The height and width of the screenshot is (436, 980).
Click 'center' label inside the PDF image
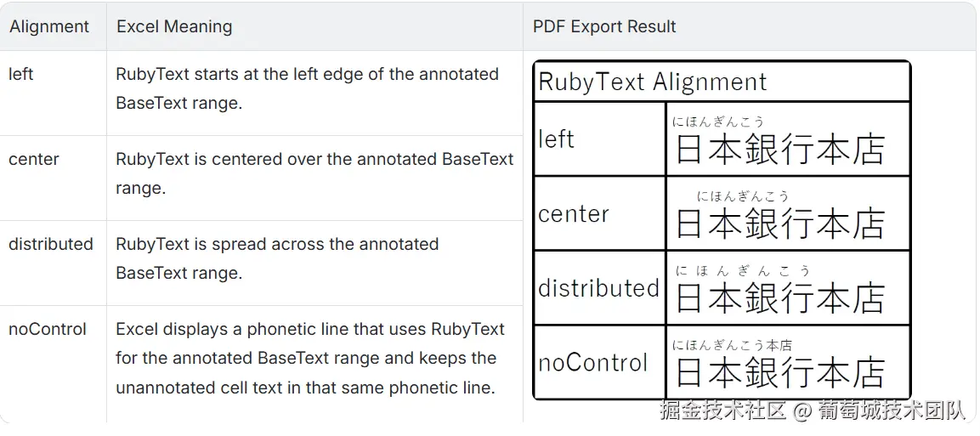(573, 213)
